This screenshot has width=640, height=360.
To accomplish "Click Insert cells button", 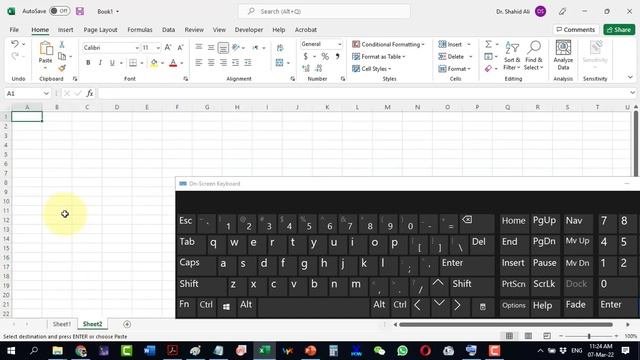I will click(451, 44).
